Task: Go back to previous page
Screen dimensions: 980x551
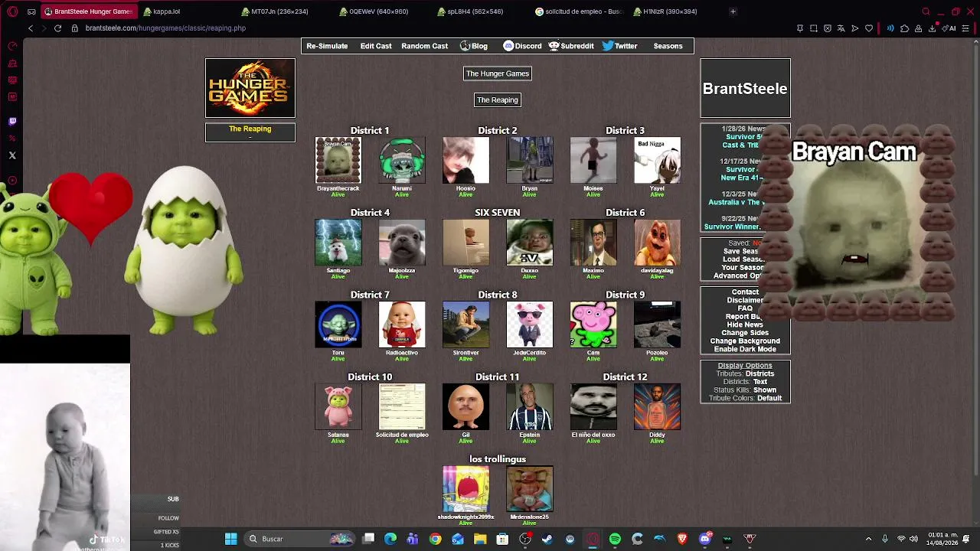Action: 31,28
